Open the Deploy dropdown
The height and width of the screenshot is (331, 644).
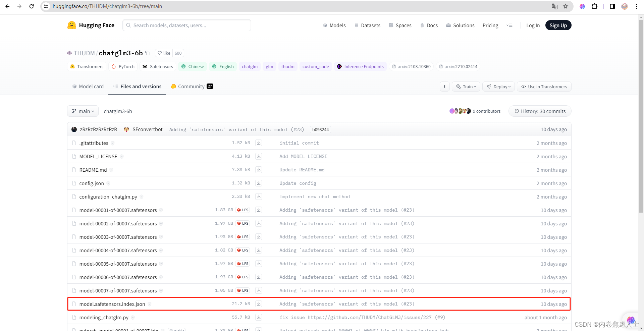(x=499, y=87)
